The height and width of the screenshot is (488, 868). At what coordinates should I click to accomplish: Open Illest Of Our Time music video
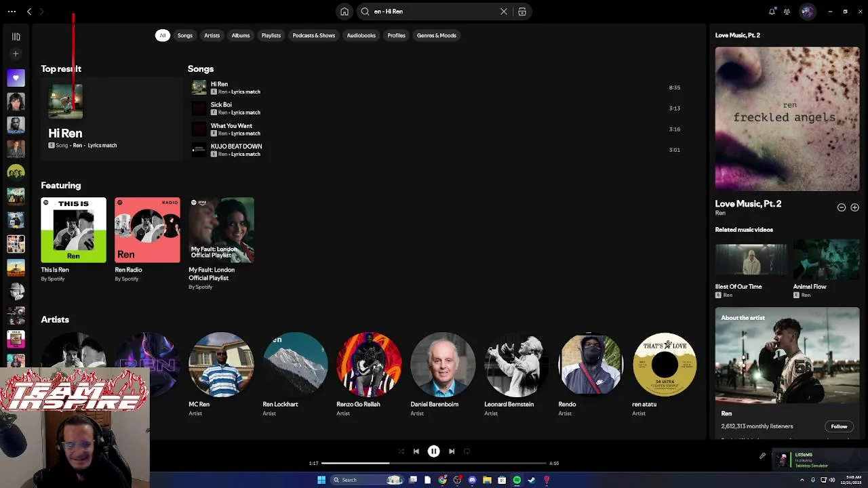(751, 260)
